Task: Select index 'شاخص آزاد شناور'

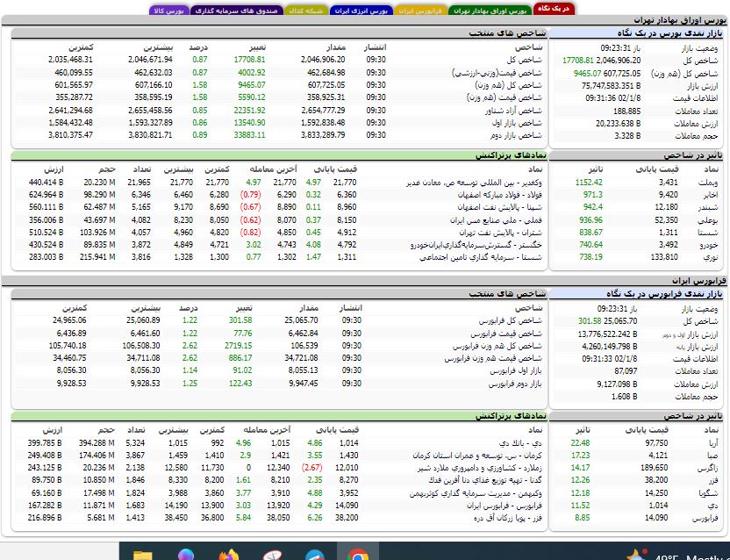Action: (x=513, y=111)
